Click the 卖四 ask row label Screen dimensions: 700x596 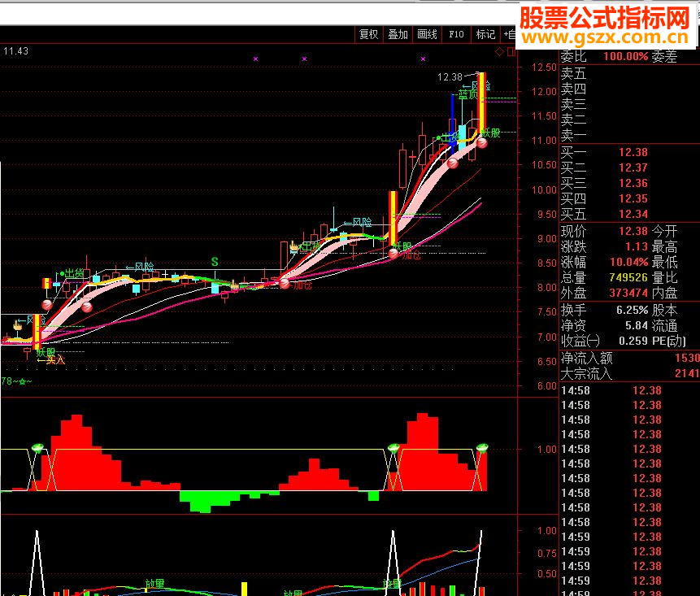click(573, 89)
